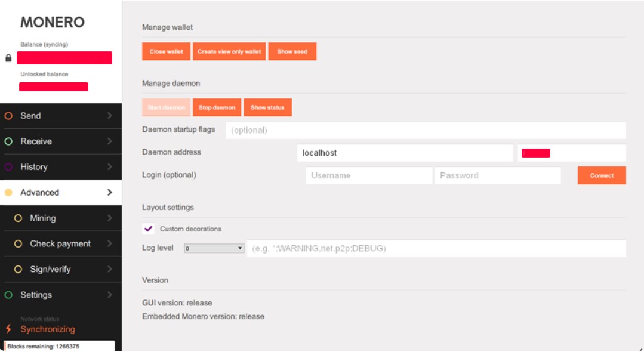Click the redacted Balance value

pyautogui.click(x=64, y=58)
